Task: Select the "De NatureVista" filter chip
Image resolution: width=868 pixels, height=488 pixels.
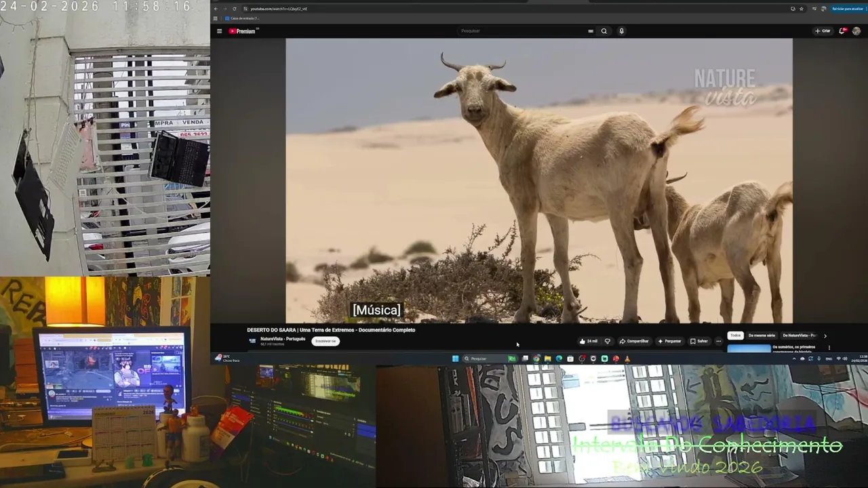Action: (x=800, y=335)
